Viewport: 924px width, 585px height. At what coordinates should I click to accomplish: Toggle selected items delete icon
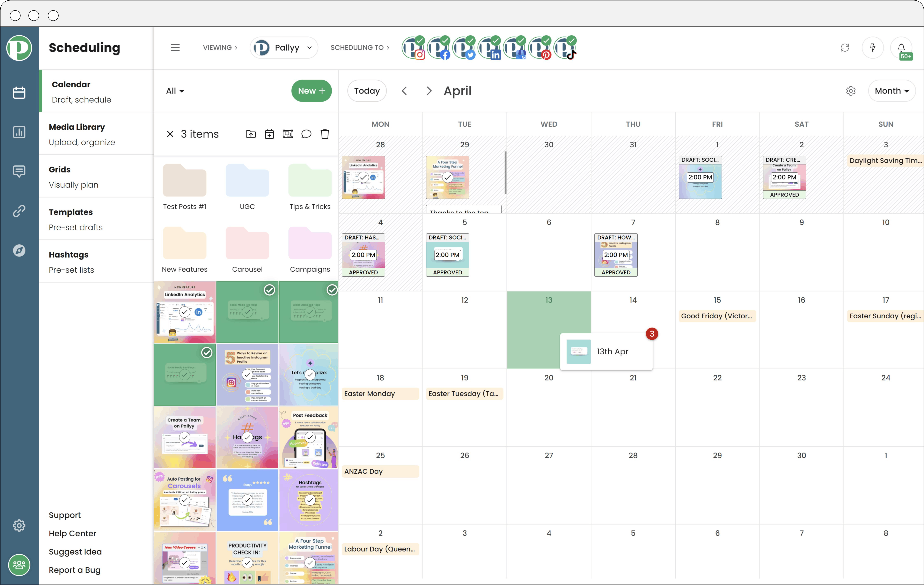click(x=324, y=134)
